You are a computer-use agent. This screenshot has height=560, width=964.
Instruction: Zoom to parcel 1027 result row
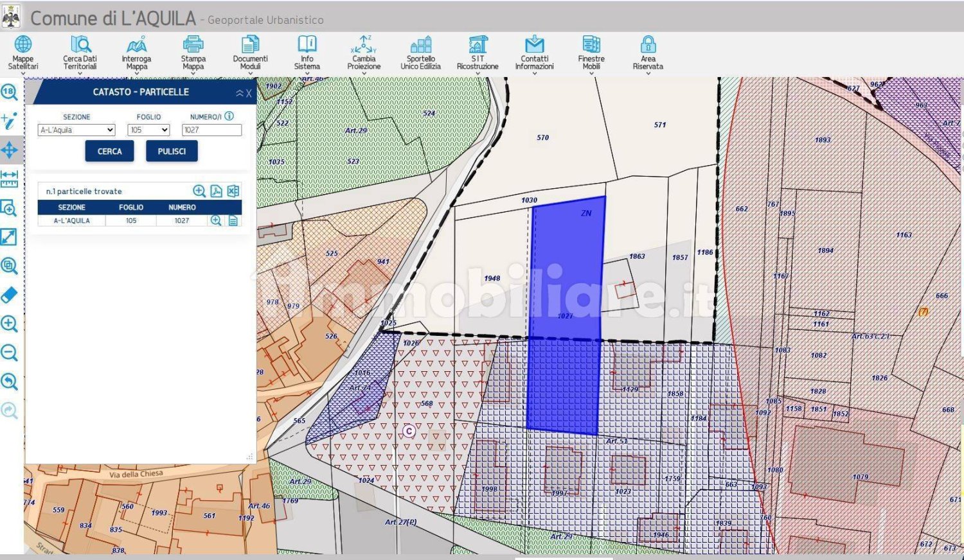pyautogui.click(x=216, y=220)
